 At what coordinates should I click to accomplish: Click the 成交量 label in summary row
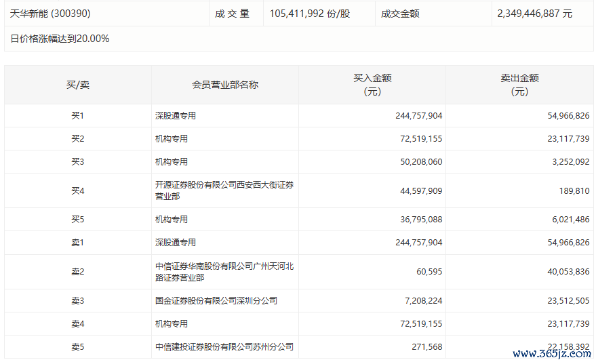(233, 14)
